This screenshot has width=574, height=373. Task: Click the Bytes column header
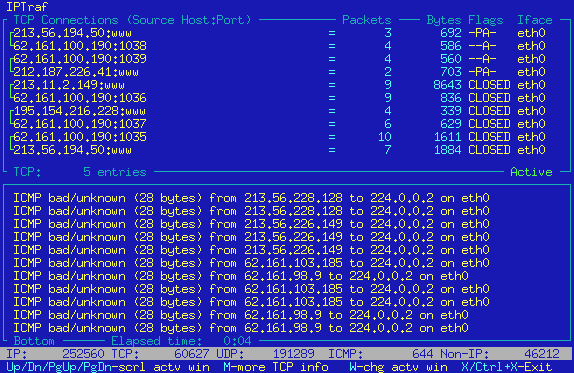pyautogui.click(x=444, y=20)
